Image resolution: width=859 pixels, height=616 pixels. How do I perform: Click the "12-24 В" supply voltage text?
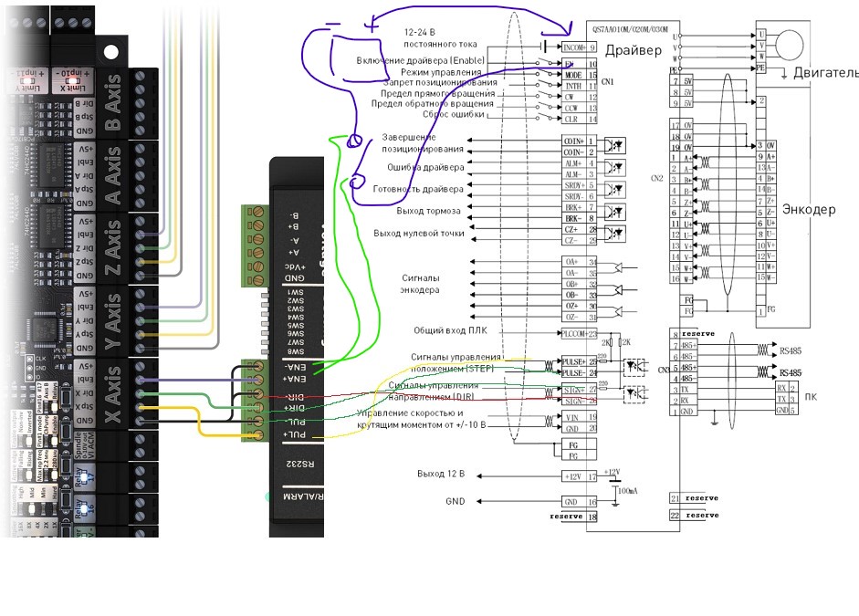tap(420, 32)
